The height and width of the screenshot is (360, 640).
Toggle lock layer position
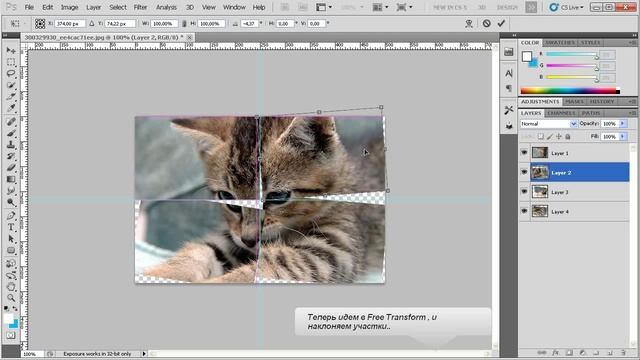(559, 136)
